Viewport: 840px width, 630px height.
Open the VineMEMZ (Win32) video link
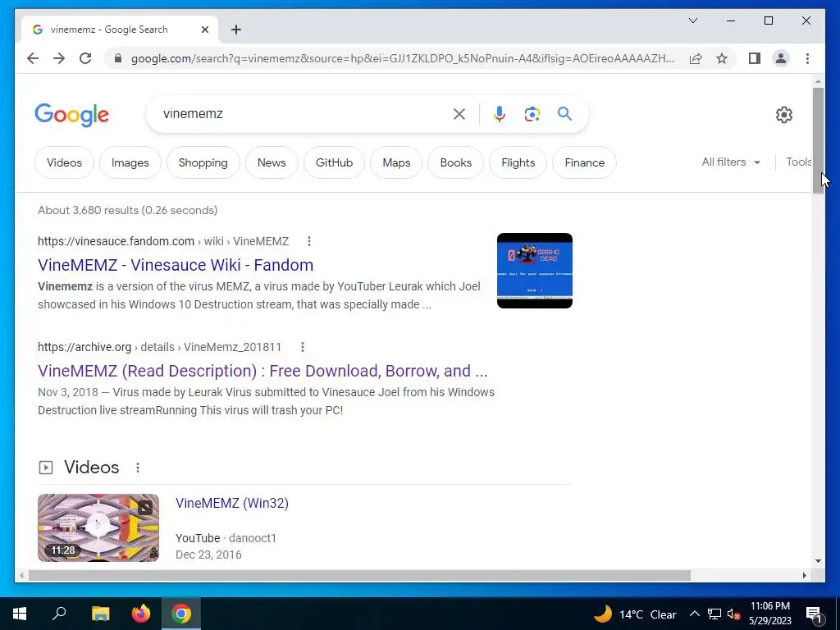coord(232,503)
